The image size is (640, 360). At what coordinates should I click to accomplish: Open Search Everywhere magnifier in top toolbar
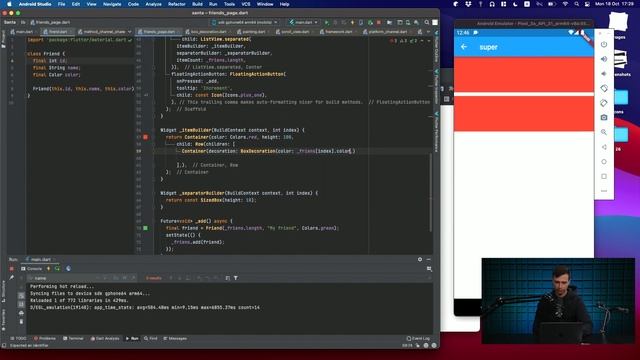pyautogui.click(x=427, y=22)
